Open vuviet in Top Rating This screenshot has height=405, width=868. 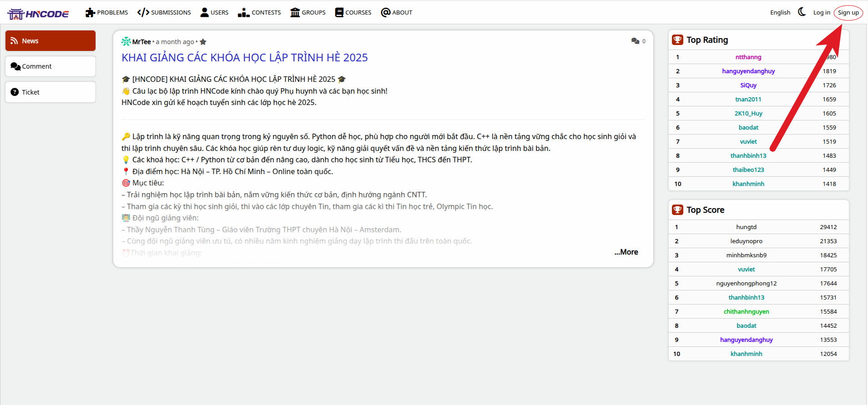748,141
